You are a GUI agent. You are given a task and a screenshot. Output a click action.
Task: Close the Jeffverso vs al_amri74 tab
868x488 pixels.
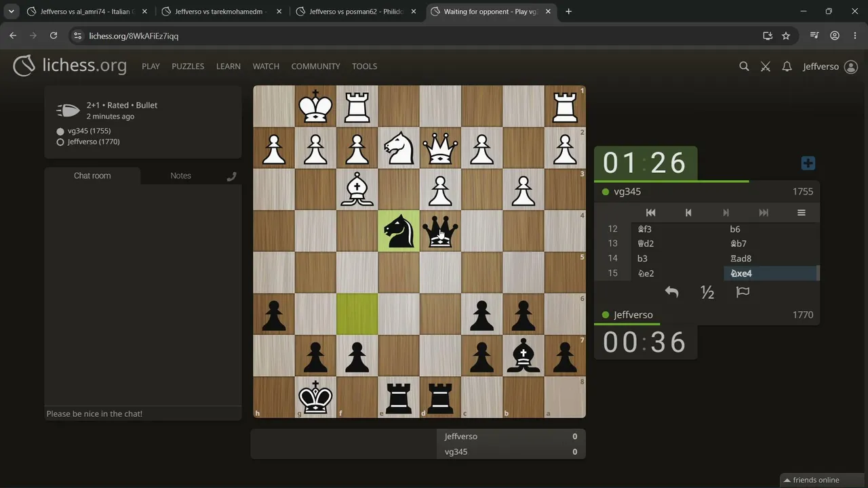144,12
